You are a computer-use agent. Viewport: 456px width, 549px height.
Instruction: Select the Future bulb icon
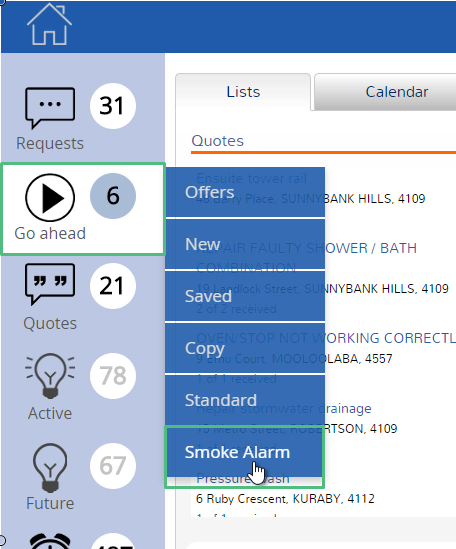click(50, 468)
